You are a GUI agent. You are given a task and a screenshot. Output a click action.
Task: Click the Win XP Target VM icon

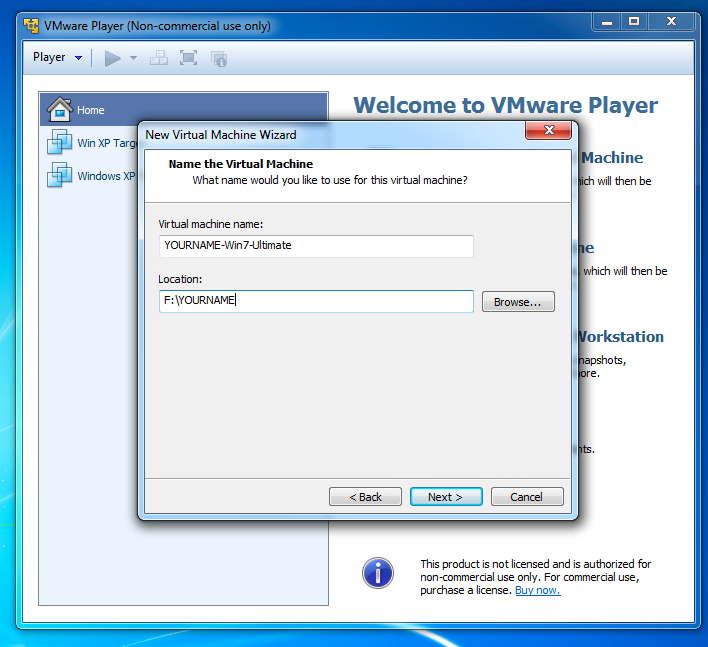coord(59,142)
